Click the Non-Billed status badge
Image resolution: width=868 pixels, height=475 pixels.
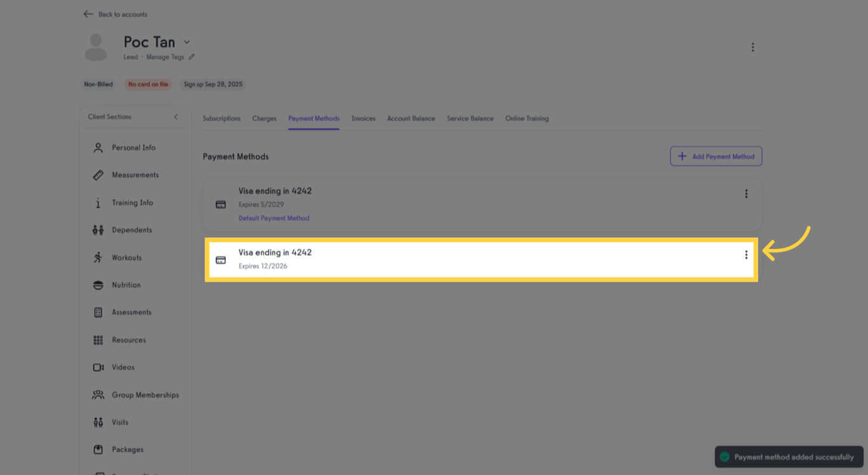pos(98,84)
